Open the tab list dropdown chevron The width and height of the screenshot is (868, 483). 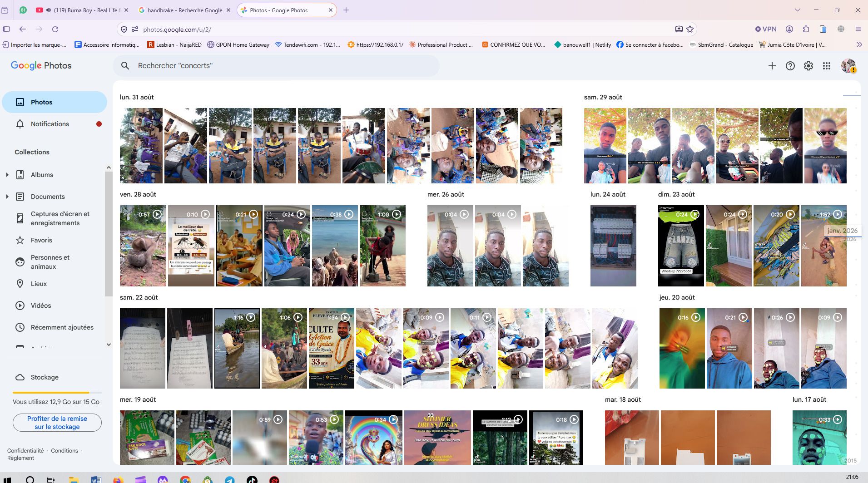[x=797, y=10]
